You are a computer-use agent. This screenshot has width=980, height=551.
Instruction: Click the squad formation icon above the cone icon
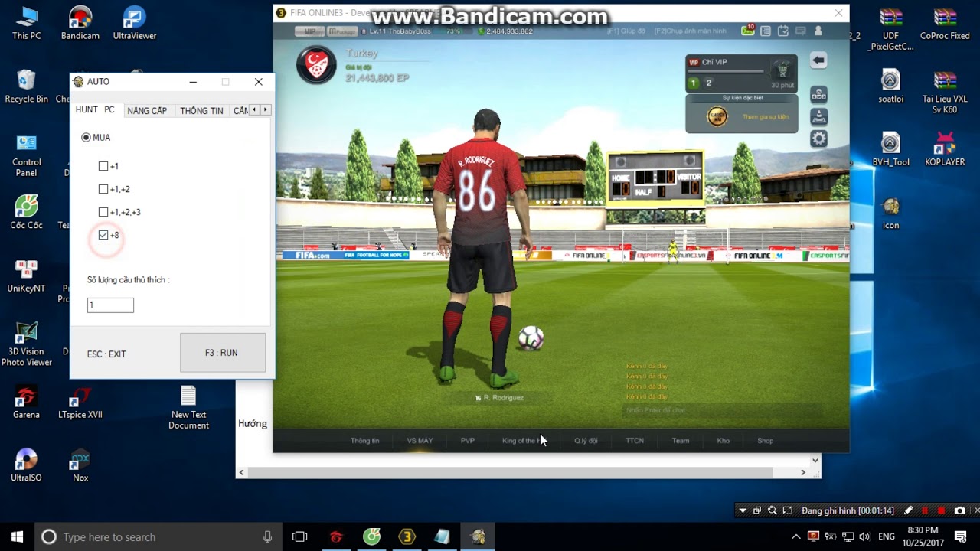(818, 95)
